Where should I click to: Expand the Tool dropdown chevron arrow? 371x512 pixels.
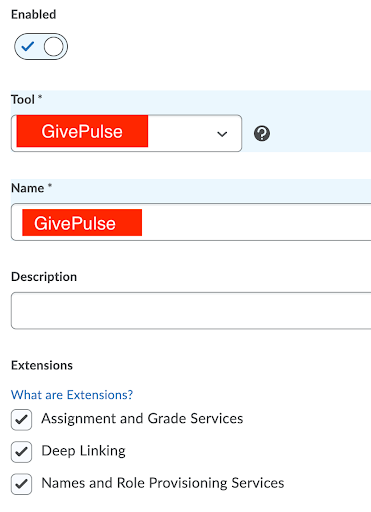pyautogui.click(x=222, y=134)
